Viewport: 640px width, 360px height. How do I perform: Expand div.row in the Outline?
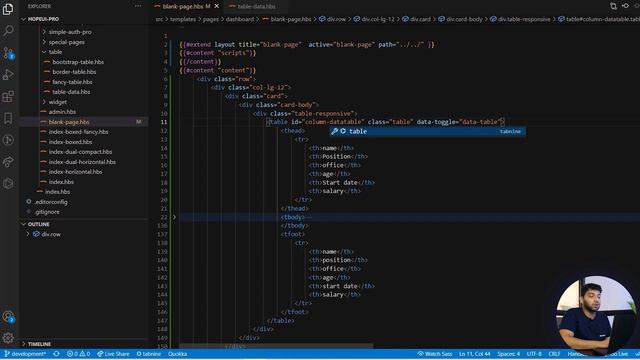tap(28, 234)
